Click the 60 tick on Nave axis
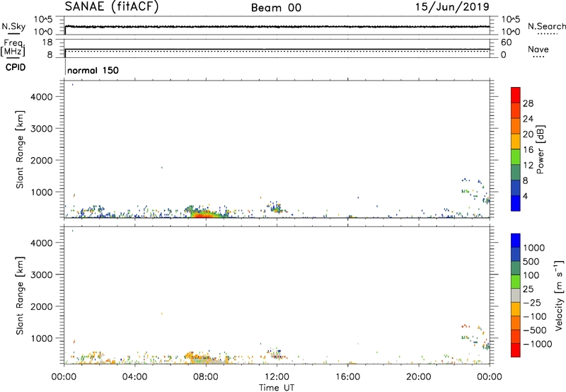The width and height of the screenshot is (566, 392). point(506,42)
